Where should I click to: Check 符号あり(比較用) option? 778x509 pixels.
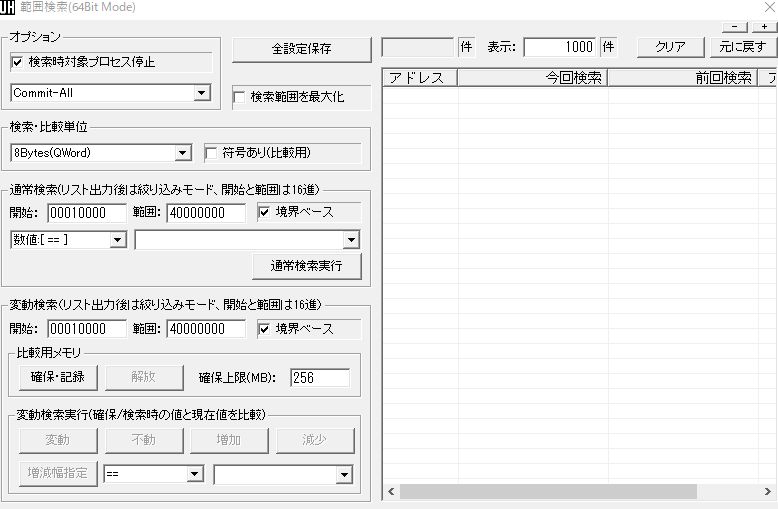pyautogui.click(x=211, y=153)
